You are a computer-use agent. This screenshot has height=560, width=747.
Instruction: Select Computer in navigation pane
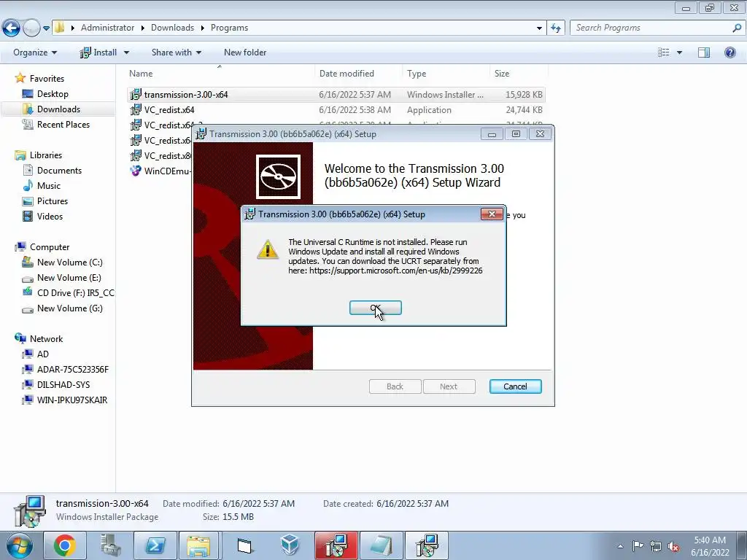coord(50,247)
